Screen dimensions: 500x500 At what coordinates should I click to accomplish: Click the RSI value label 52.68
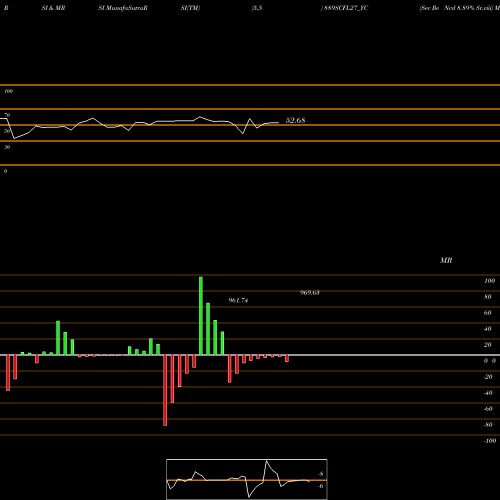click(295, 120)
